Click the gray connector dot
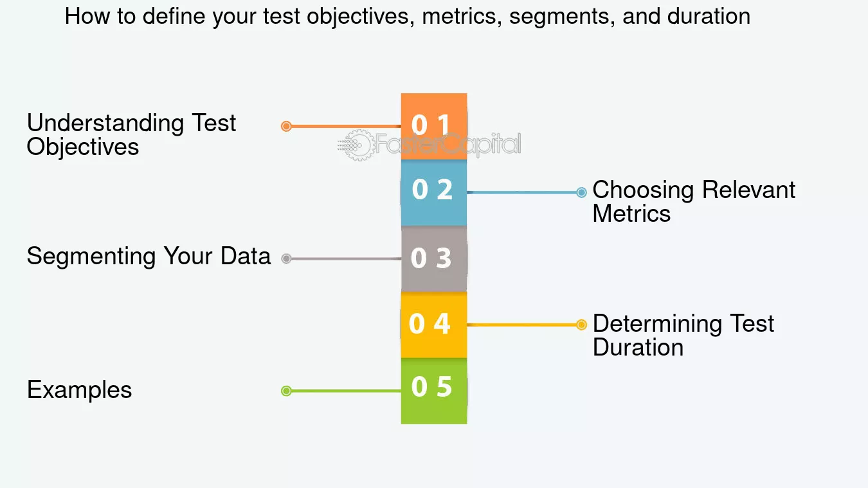The image size is (868, 488). 287,258
